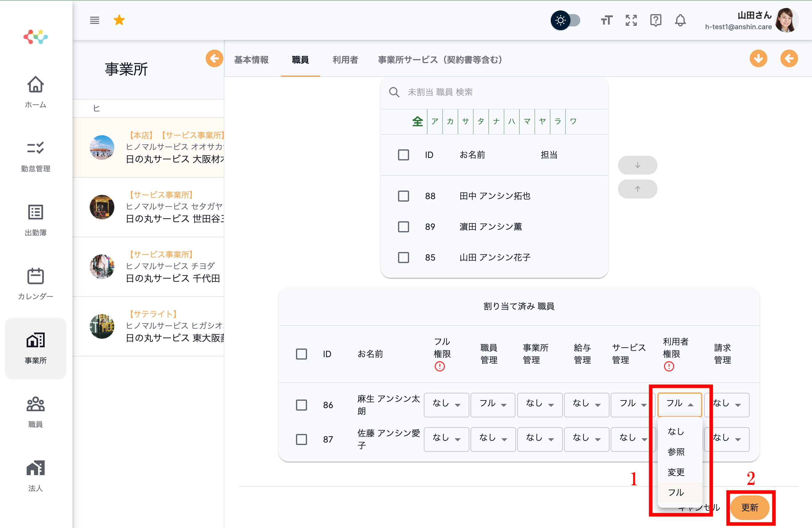Image resolution: width=812 pixels, height=528 pixels.
Task: Open the text size settings icon
Action: (x=606, y=21)
